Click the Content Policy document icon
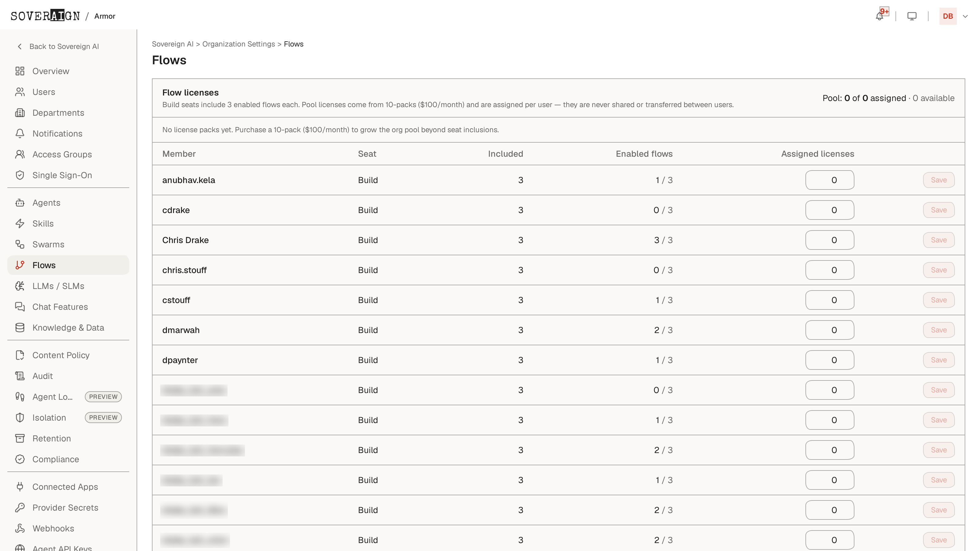The height and width of the screenshot is (551, 980). pyautogui.click(x=20, y=355)
